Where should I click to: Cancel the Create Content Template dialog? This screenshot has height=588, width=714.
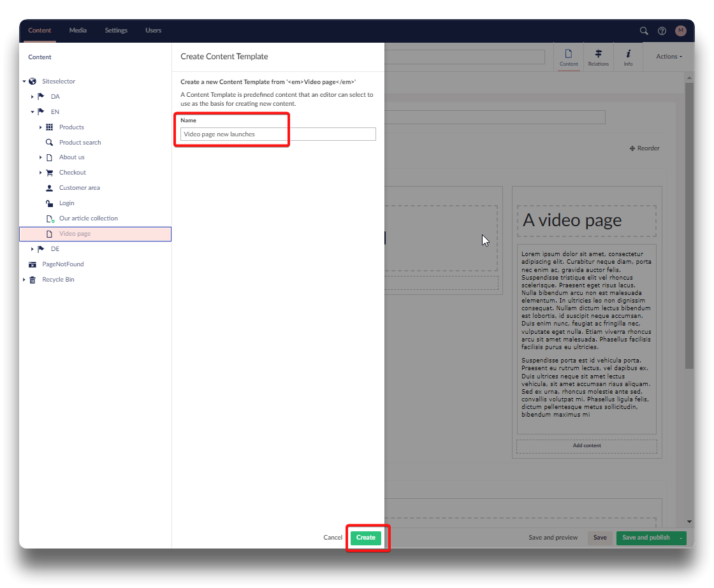(333, 538)
